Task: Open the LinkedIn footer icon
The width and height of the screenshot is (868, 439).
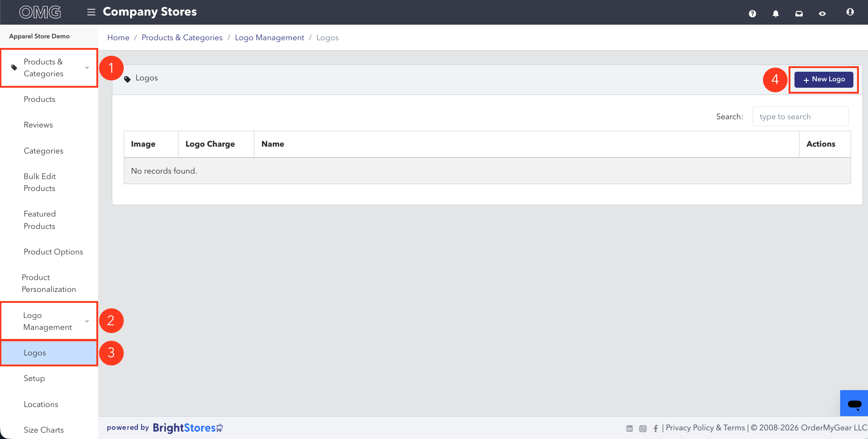Action: pos(630,428)
